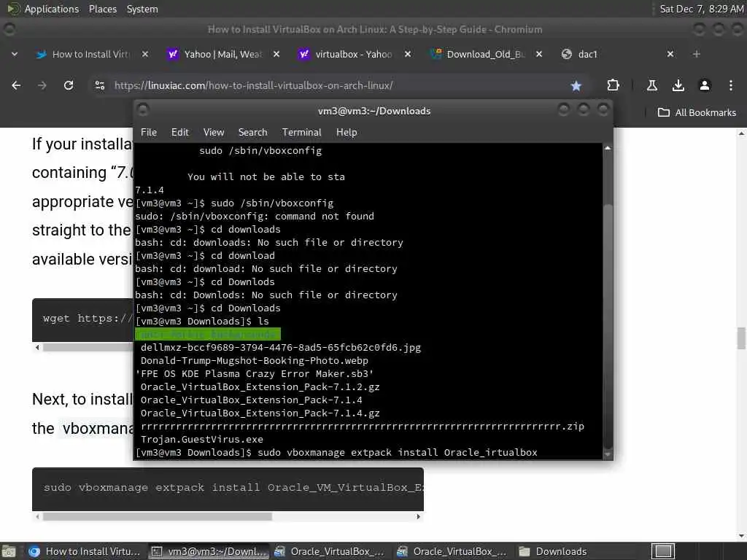This screenshot has width=747, height=560.
Task: Click the sudo vboxmanage extpack code block
Action: tap(228, 488)
